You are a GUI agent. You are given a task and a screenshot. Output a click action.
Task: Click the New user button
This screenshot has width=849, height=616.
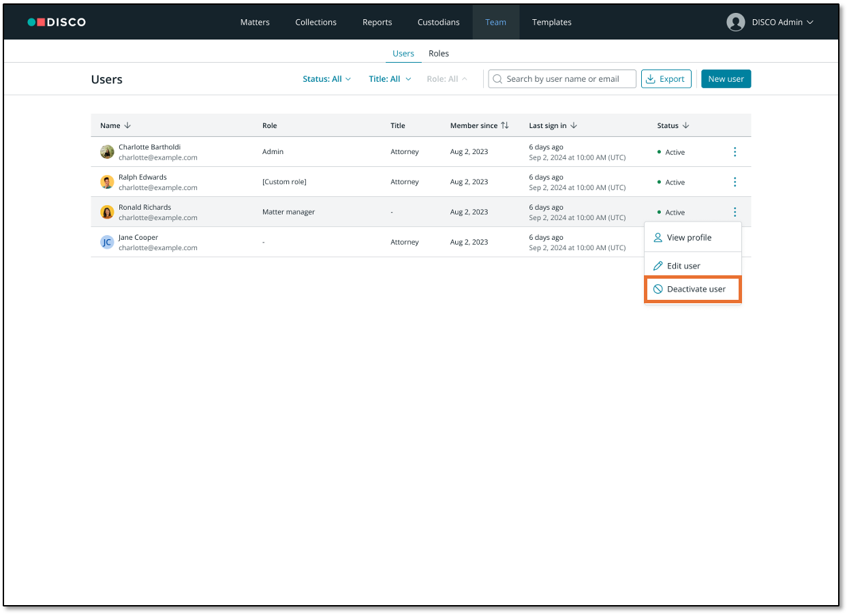click(x=726, y=79)
